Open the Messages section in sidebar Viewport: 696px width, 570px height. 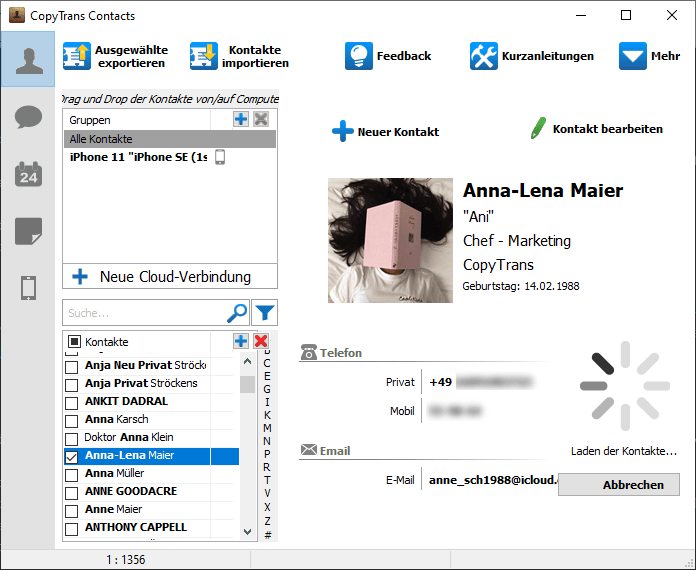click(x=28, y=117)
